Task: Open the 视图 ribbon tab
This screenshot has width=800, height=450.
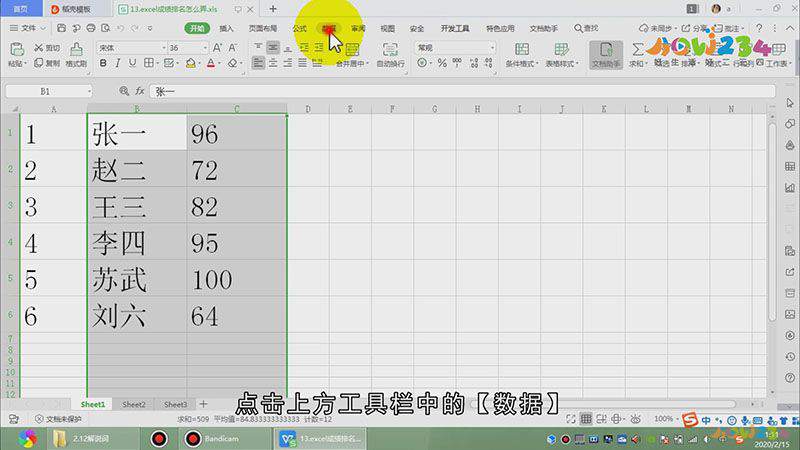Action: point(388,29)
